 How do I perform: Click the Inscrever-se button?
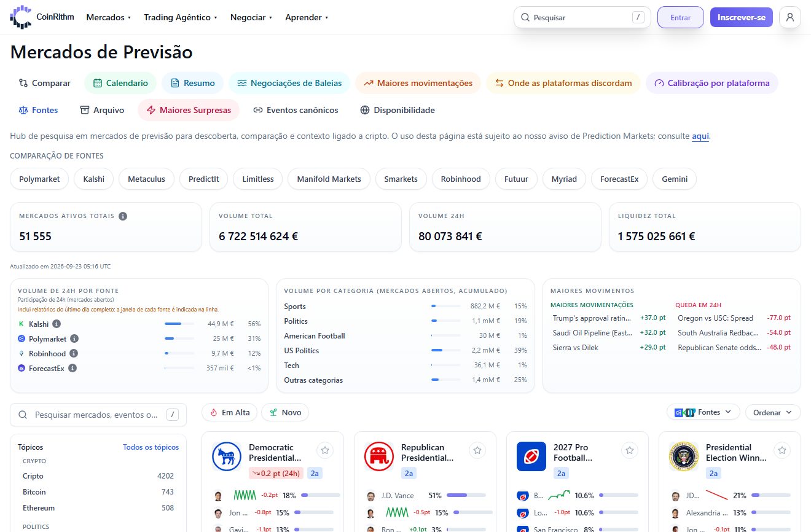[742, 17]
